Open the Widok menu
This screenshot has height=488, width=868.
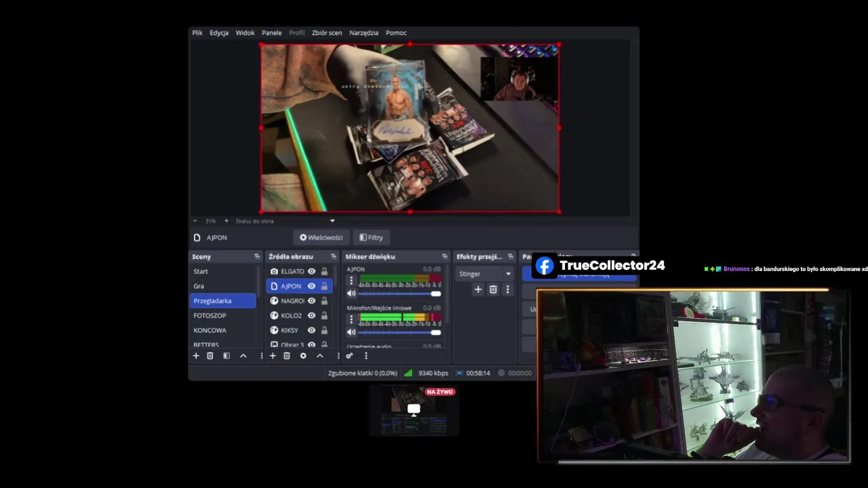pyautogui.click(x=245, y=33)
